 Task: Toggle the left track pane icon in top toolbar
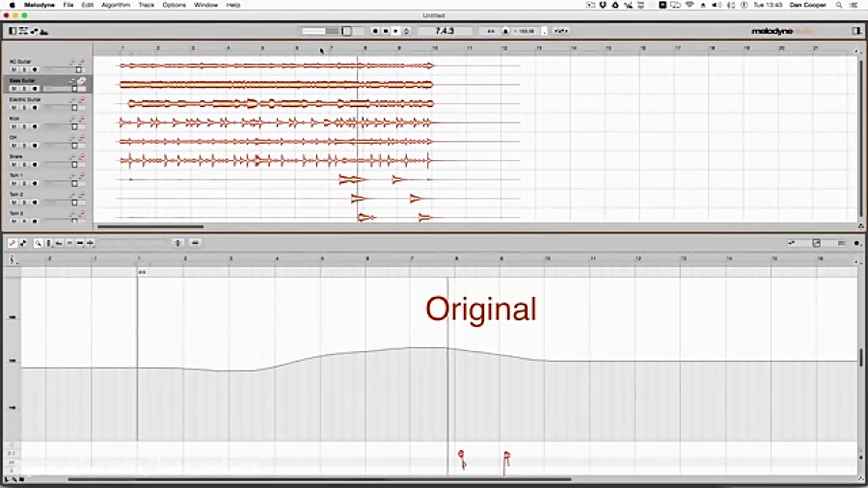point(13,31)
